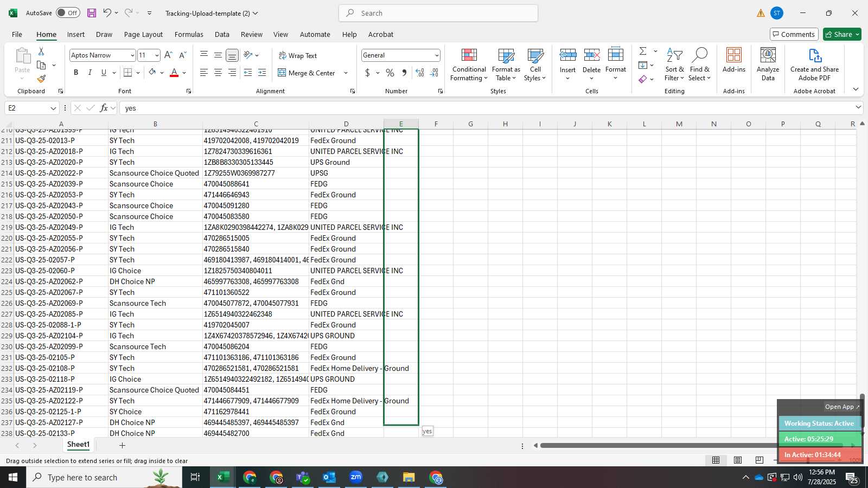Switch to the Page Layout tab
Image resolution: width=868 pixels, height=488 pixels.
(x=143, y=34)
